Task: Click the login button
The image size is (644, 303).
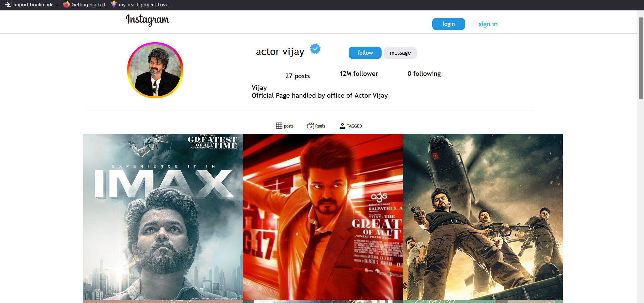Action: pyautogui.click(x=448, y=24)
